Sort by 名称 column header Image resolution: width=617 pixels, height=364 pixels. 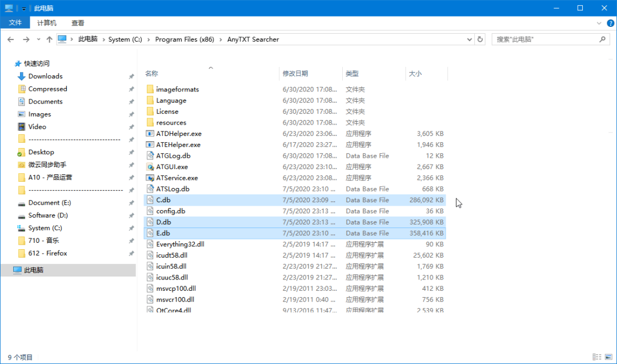click(151, 74)
